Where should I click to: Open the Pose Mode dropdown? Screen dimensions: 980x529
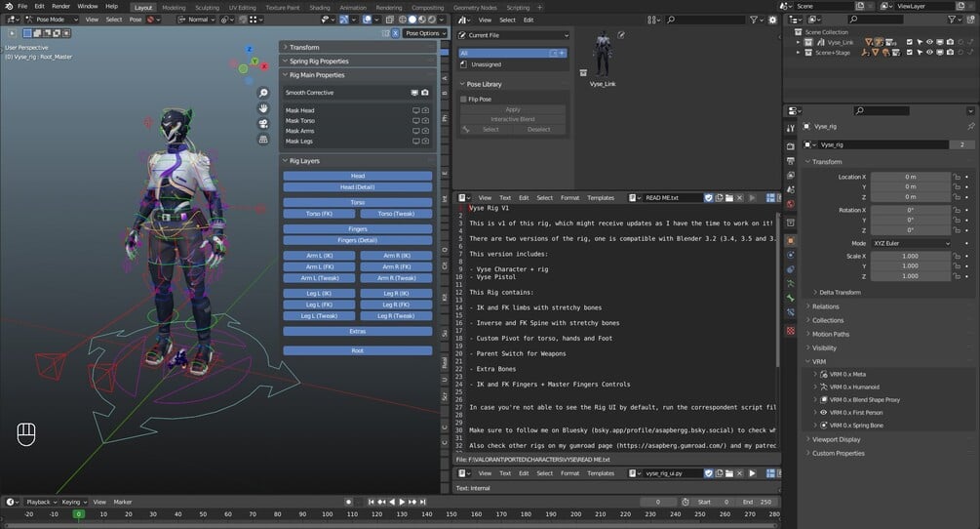(x=52, y=20)
